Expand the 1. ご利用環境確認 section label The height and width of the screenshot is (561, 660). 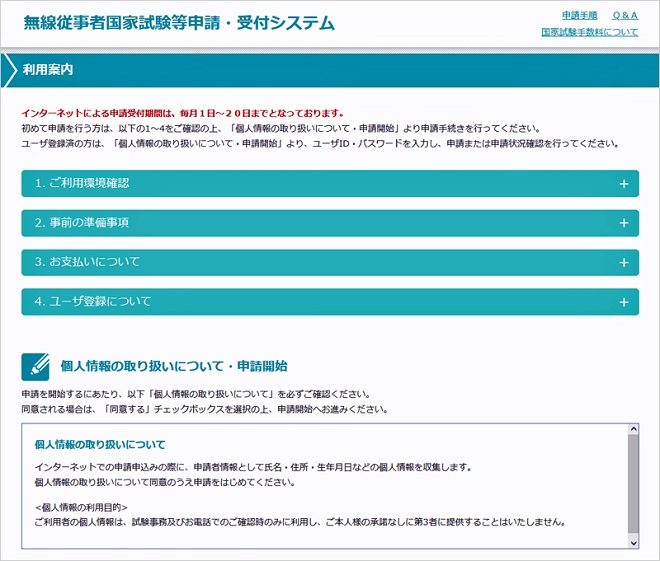82,184
